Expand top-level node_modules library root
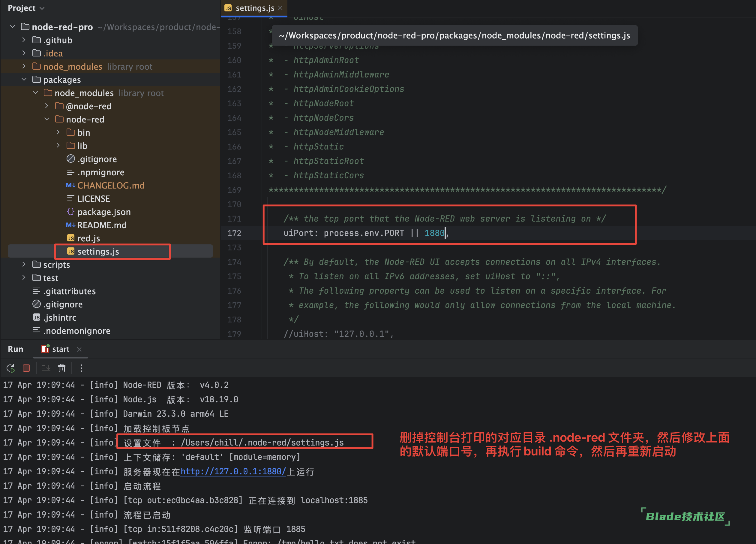 [24, 66]
